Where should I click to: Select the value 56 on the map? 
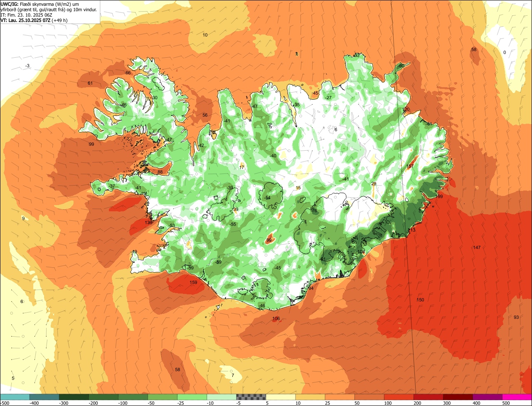tap(205, 115)
